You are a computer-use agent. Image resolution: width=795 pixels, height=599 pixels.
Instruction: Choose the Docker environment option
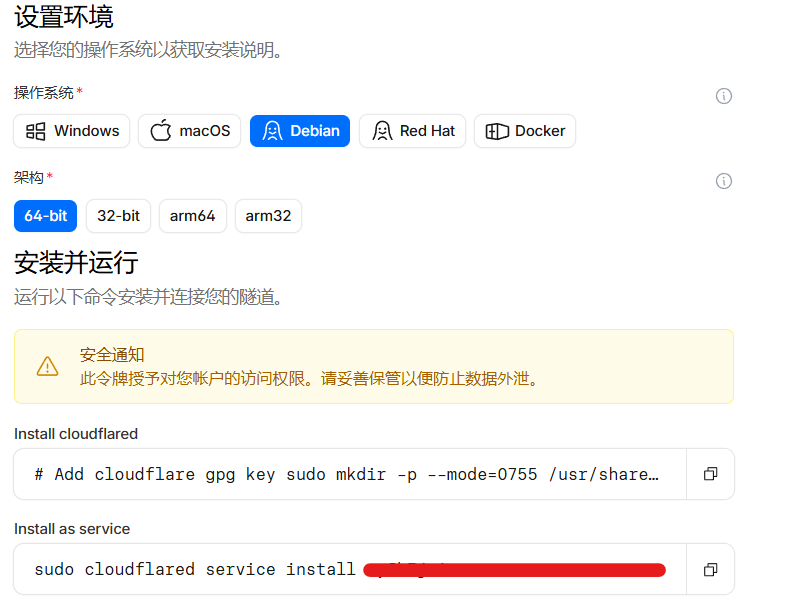point(525,131)
